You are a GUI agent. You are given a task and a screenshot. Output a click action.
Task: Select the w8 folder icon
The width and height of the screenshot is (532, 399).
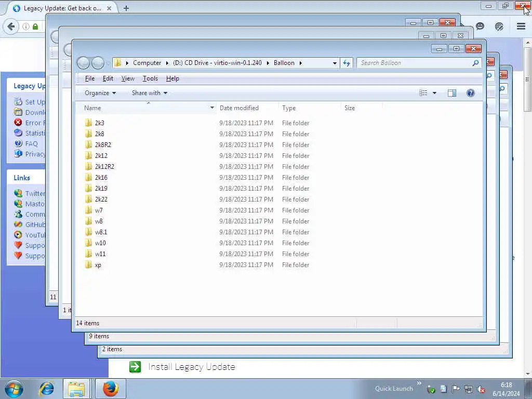click(88, 221)
